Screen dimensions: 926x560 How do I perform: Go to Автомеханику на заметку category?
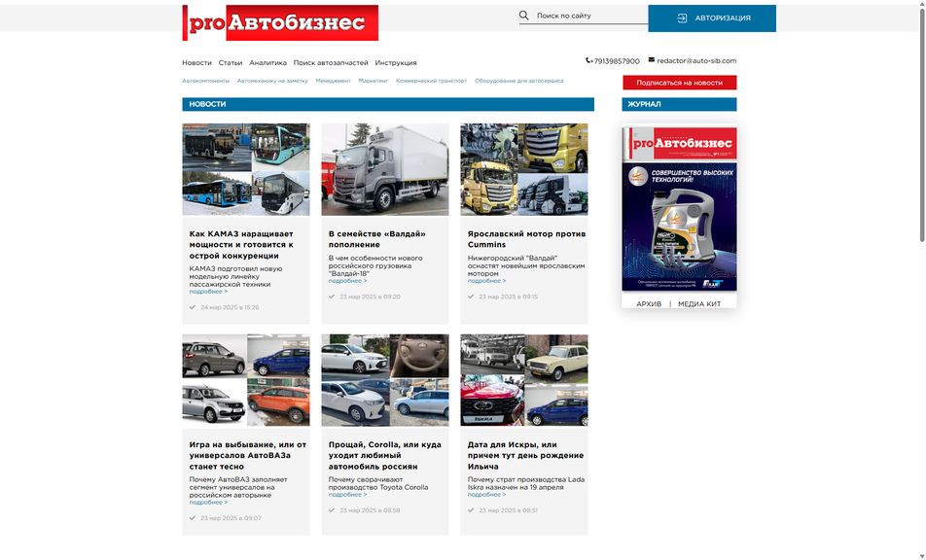pos(272,81)
